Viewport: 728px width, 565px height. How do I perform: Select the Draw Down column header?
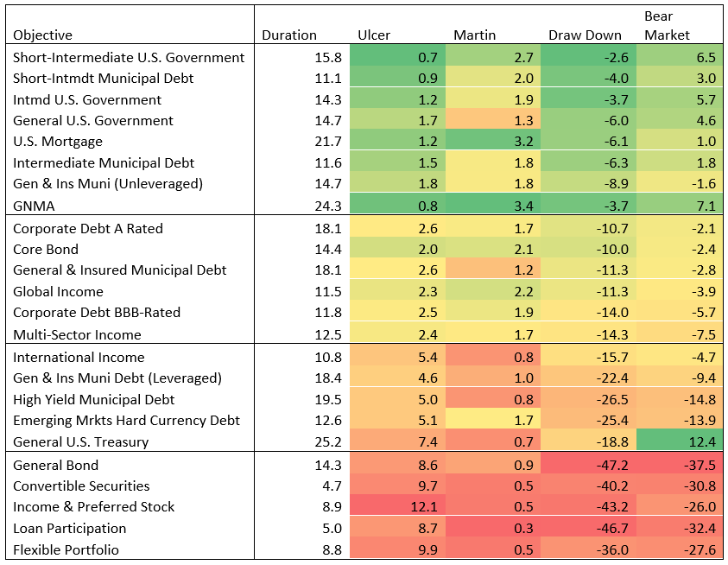click(x=585, y=35)
